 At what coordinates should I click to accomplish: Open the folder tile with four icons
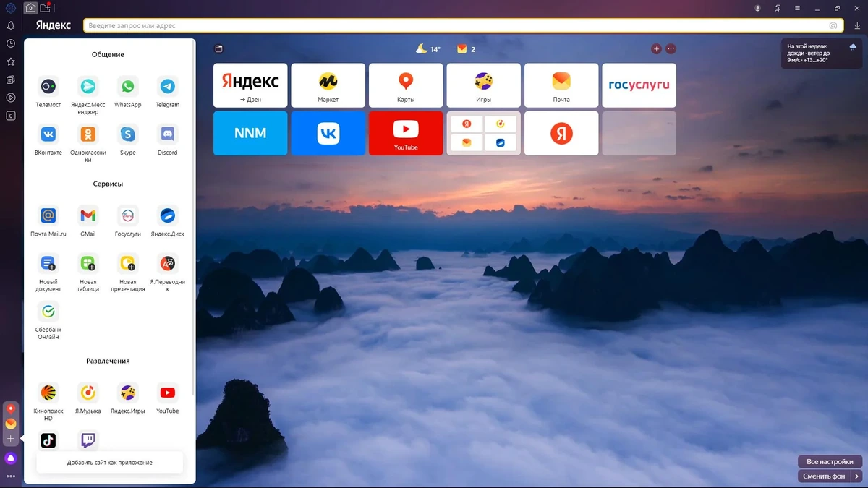tap(483, 133)
